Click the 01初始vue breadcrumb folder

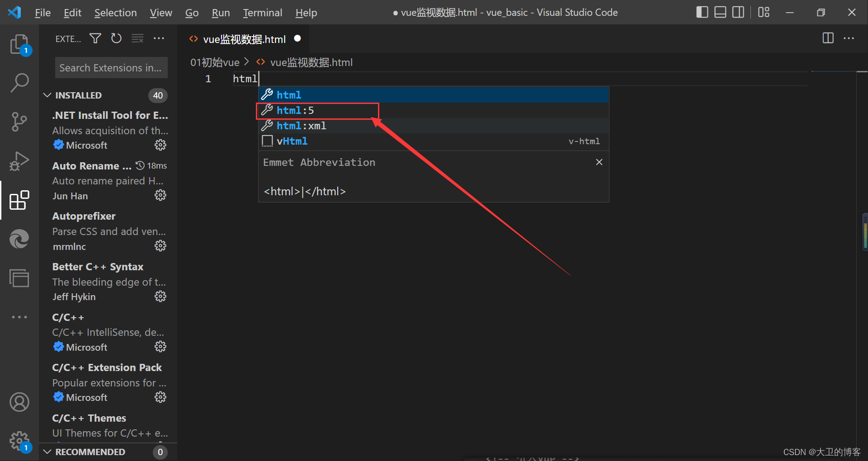point(215,62)
